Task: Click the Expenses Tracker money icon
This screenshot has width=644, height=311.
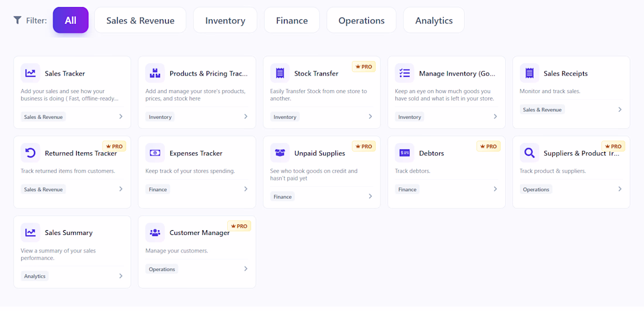Action: point(155,153)
